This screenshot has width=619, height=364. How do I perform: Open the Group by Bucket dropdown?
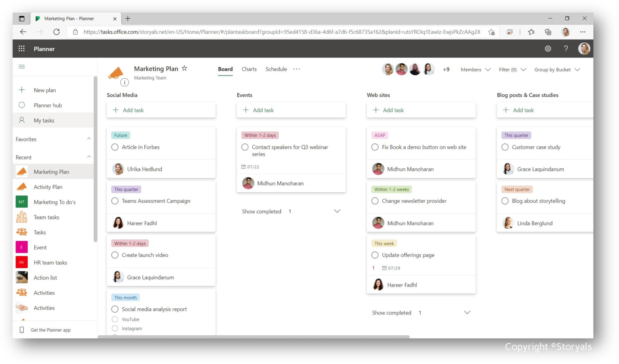pos(557,70)
